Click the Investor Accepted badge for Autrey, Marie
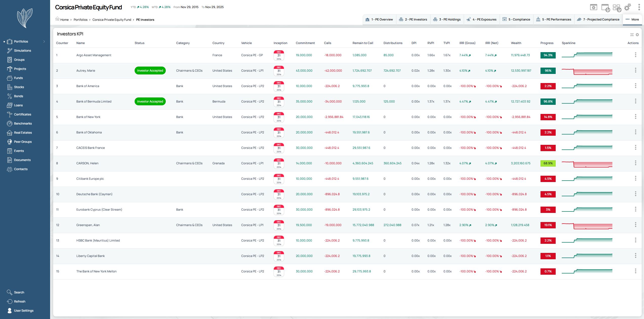This screenshot has width=644, height=319. (150, 71)
